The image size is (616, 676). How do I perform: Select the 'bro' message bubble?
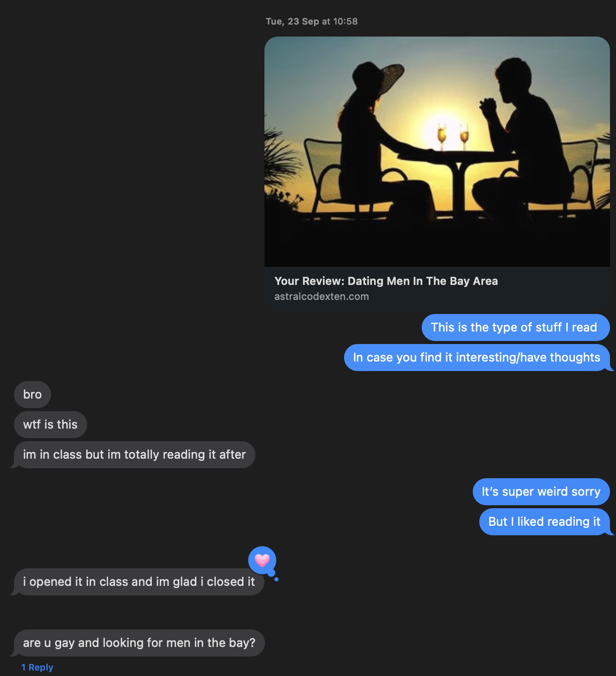[33, 395]
